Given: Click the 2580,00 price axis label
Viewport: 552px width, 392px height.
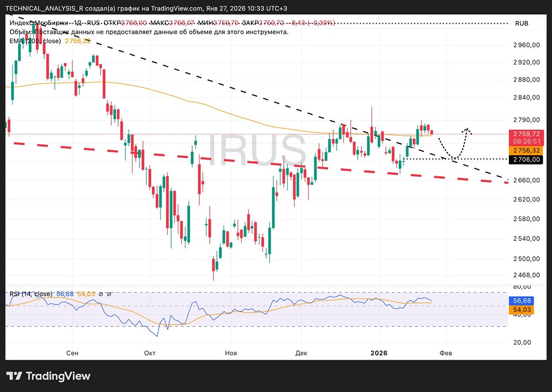Looking at the screenshot, I should click(x=527, y=219).
